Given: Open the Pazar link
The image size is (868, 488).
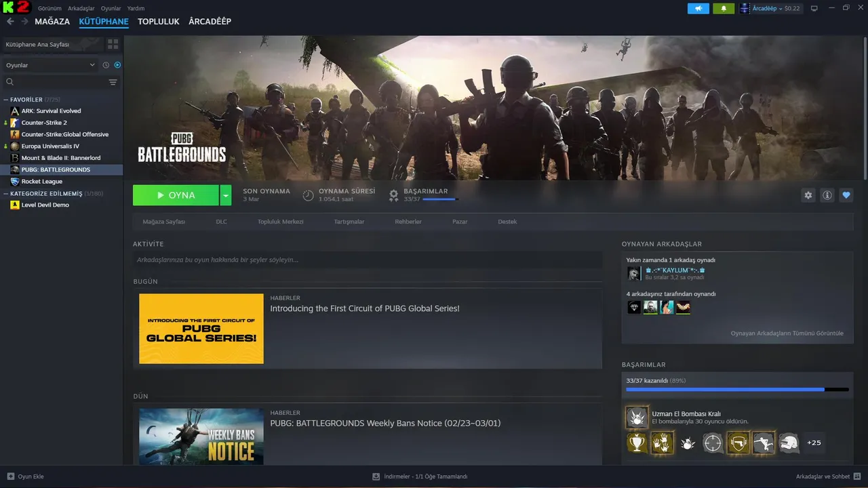Looking at the screenshot, I should click(460, 222).
